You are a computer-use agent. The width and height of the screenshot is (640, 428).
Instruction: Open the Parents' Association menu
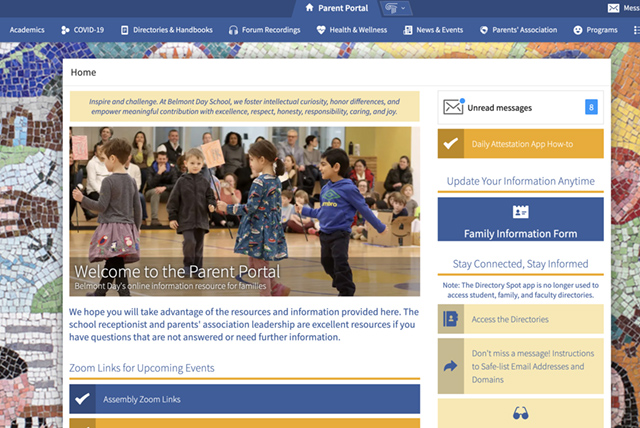point(518,30)
